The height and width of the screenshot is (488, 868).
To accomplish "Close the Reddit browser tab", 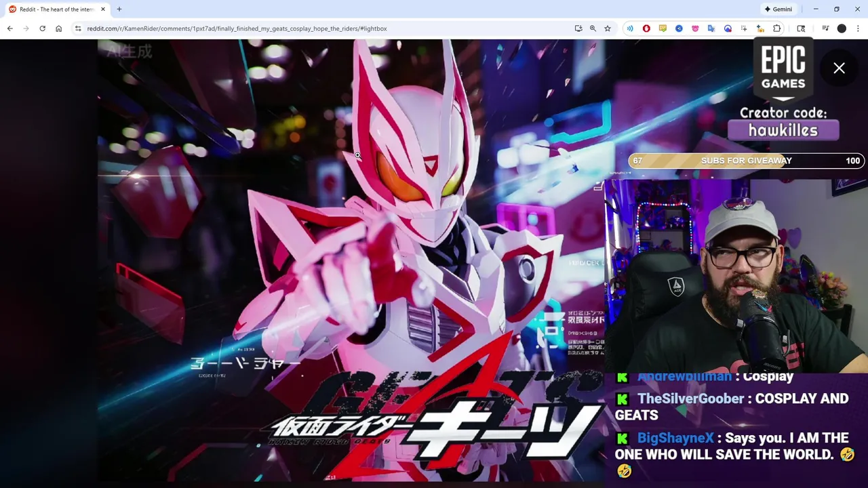I will pos(103,9).
